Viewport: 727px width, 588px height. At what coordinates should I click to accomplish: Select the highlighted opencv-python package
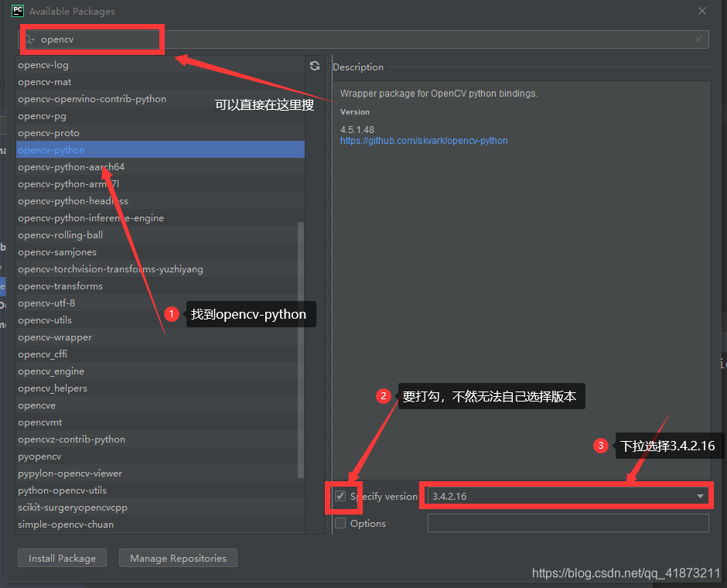(160, 150)
